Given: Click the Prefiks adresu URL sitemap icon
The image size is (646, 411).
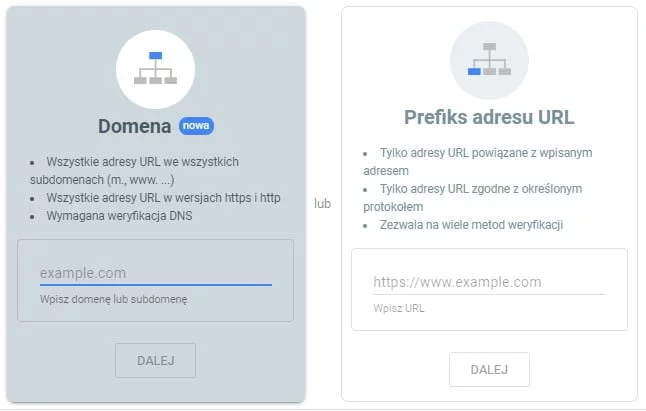Looking at the screenshot, I should pos(489,59).
